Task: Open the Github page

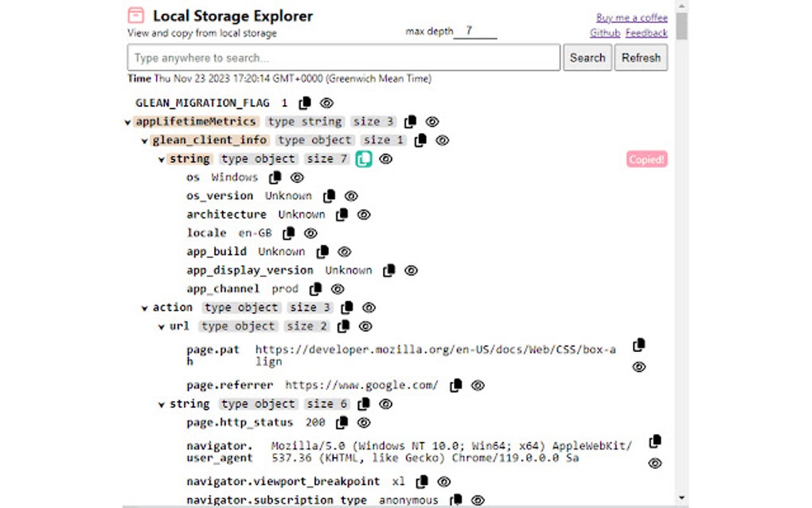Action: tap(603, 33)
